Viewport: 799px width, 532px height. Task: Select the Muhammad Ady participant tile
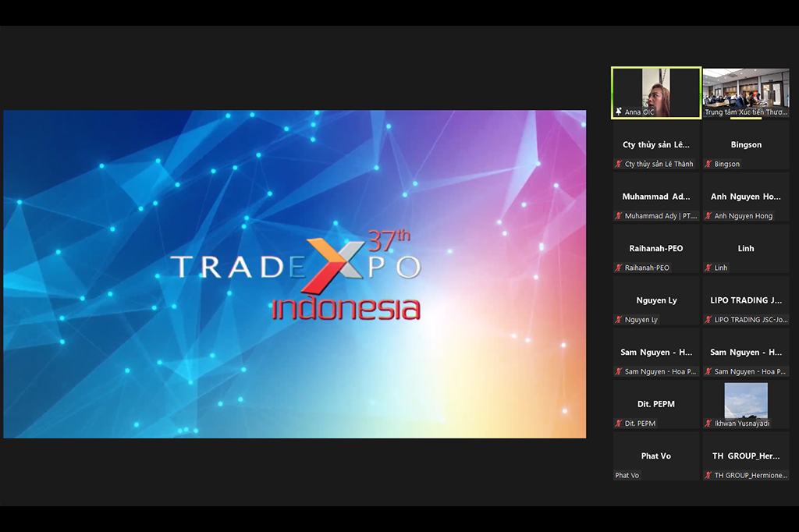point(656,197)
